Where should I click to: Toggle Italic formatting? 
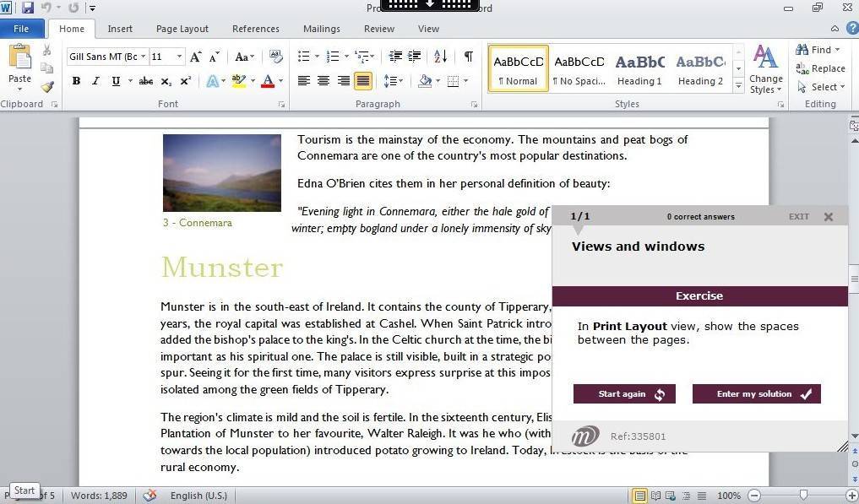tap(95, 81)
